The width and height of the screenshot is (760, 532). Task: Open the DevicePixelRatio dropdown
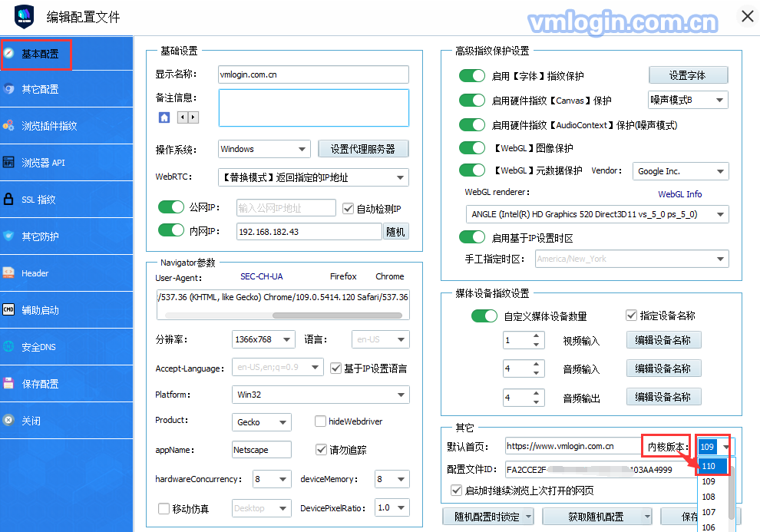tap(392, 507)
